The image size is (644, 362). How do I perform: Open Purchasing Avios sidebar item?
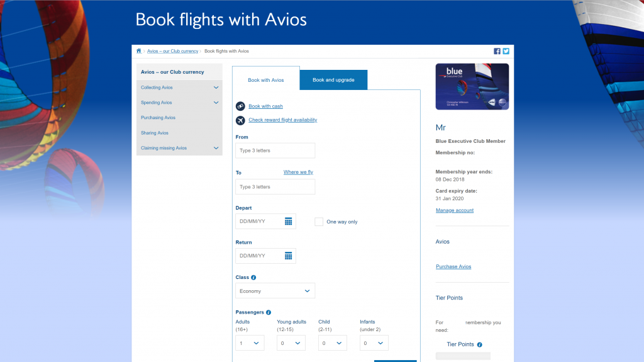coord(158,118)
